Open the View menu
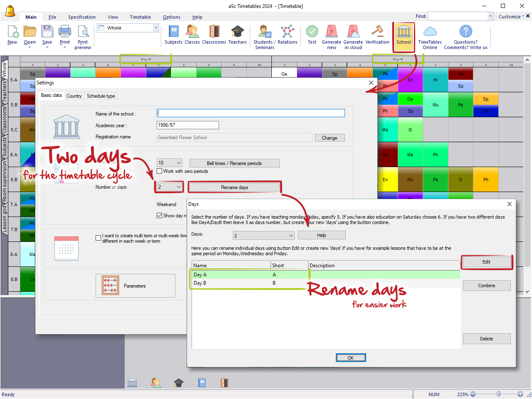 [x=113, y=17]
